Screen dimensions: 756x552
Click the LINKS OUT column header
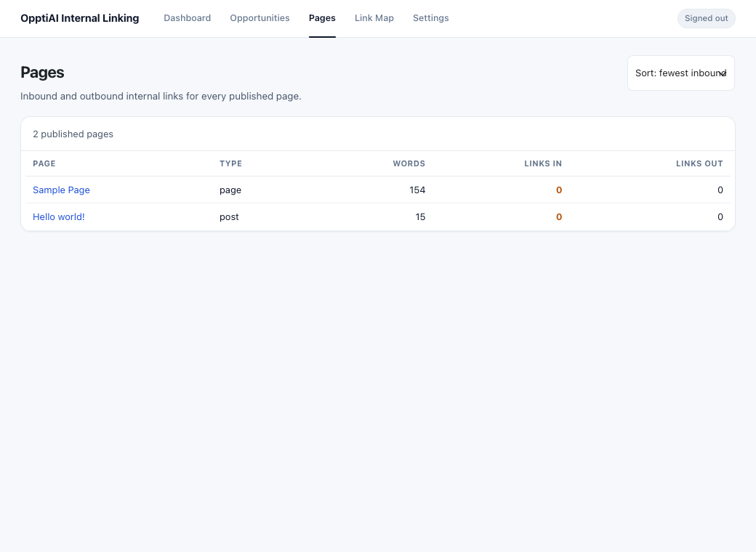(699, 163)
